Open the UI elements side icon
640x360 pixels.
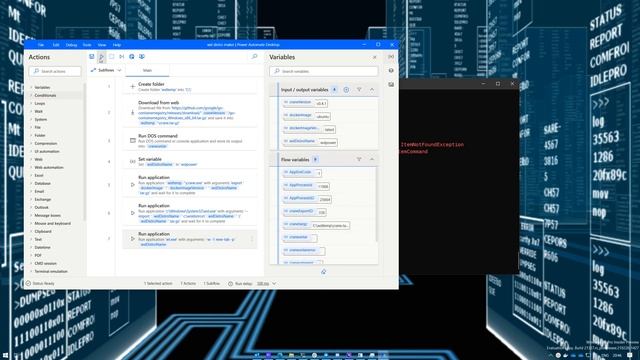pos(391,71)
